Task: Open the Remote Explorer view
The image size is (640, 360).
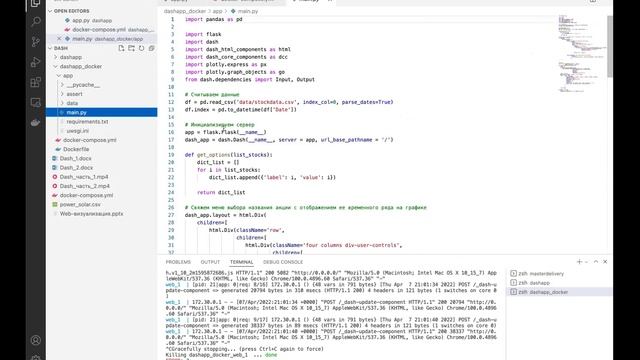Action: point(36,102)
